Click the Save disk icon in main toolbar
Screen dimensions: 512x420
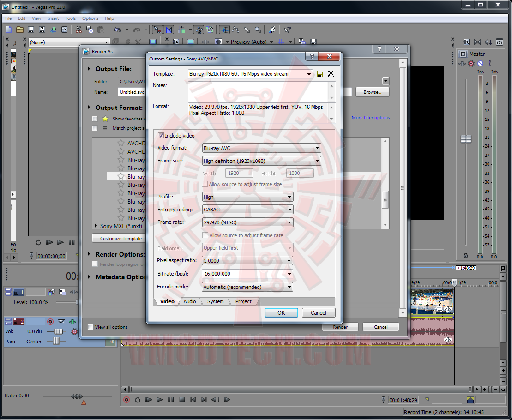pyautogui.click(x=30, y=30)
